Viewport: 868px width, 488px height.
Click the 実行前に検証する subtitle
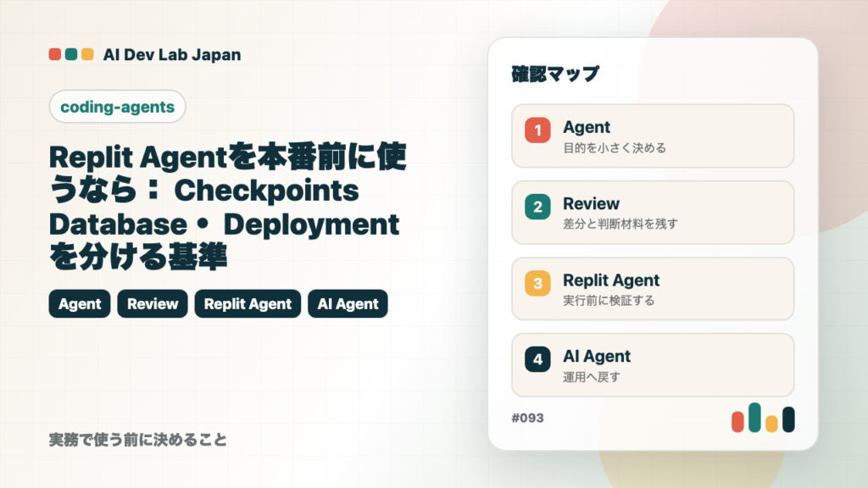click(609, 301)
